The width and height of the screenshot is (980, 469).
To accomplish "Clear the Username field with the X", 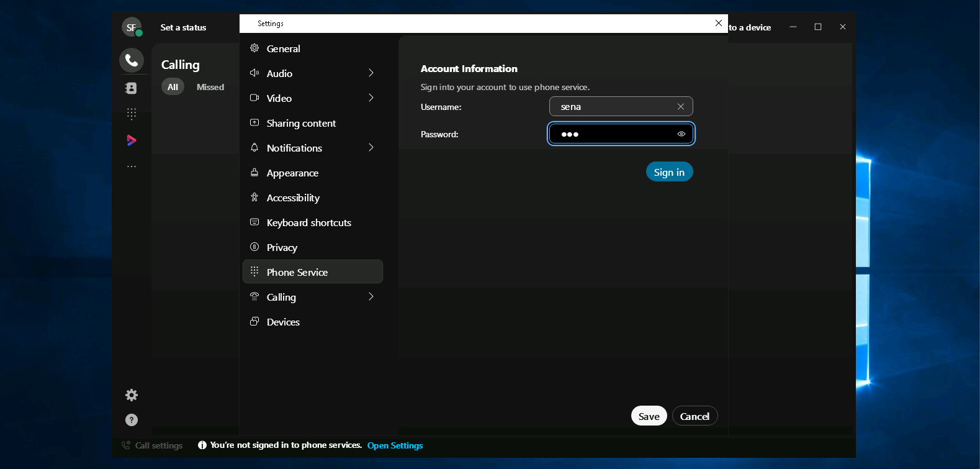I will (681, 107).
